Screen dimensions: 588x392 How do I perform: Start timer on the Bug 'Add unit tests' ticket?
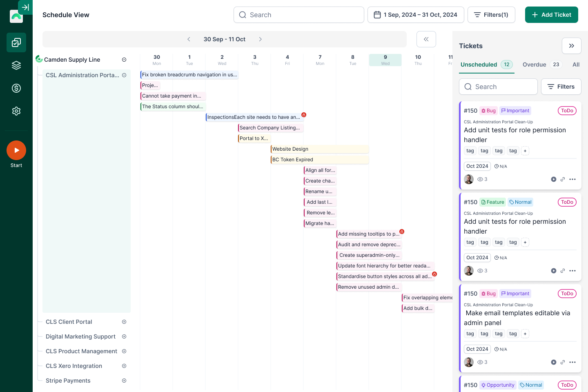554,179
